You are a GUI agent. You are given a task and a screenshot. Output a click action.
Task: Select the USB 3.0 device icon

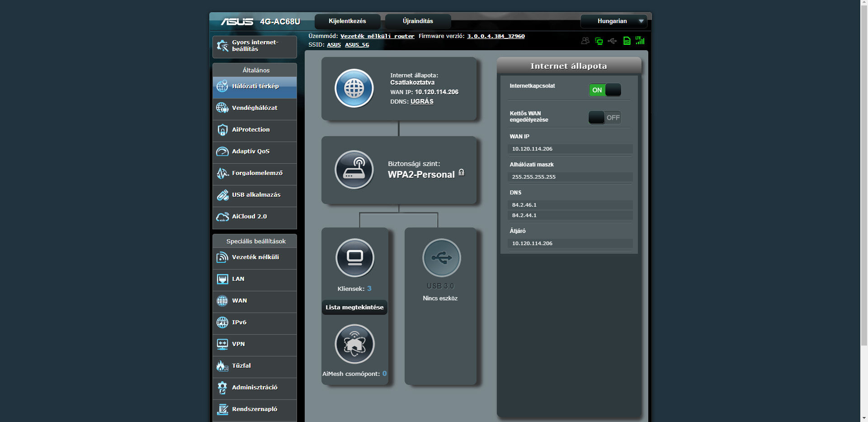[441, 257]
